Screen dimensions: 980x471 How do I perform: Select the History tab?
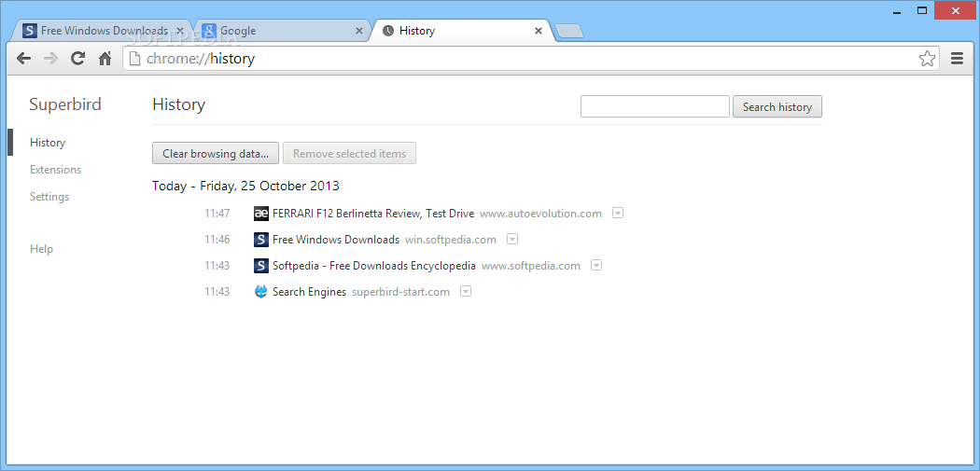coord(461,31)
